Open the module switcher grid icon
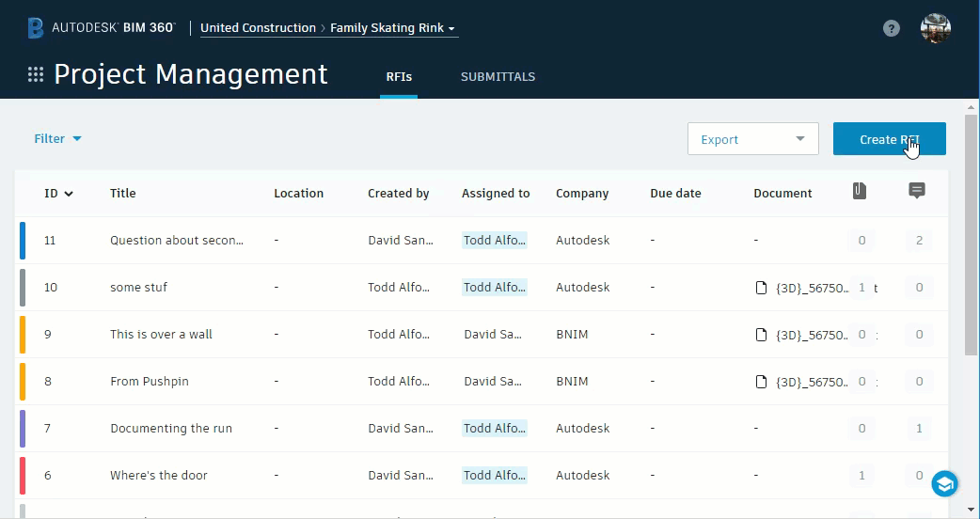Image resolution: width=980 pixels, height=519 pixels. tap(36, 75)
